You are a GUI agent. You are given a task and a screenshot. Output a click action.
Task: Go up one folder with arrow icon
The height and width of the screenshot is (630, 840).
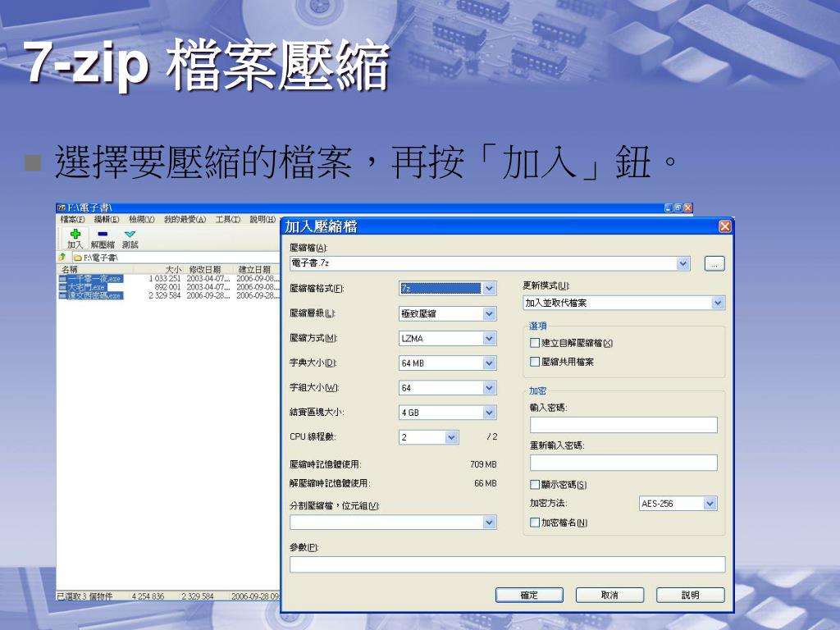(x=62, y=257)
